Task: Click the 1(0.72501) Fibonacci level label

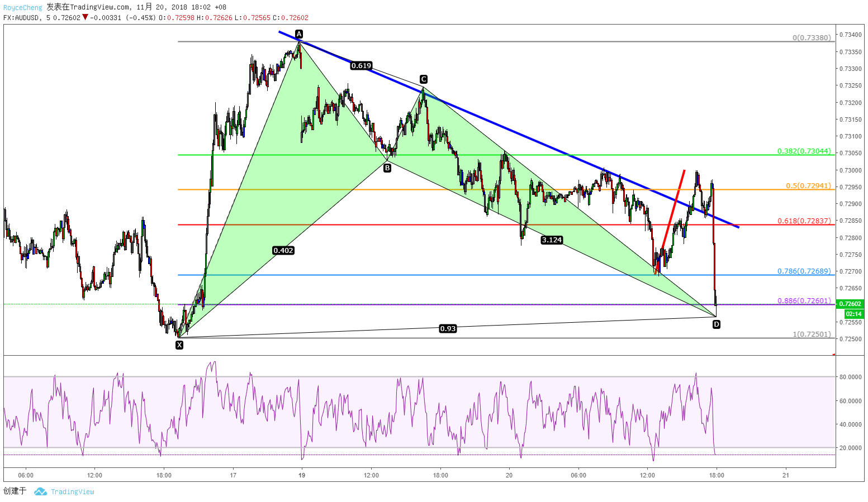Action: [812, 334]
